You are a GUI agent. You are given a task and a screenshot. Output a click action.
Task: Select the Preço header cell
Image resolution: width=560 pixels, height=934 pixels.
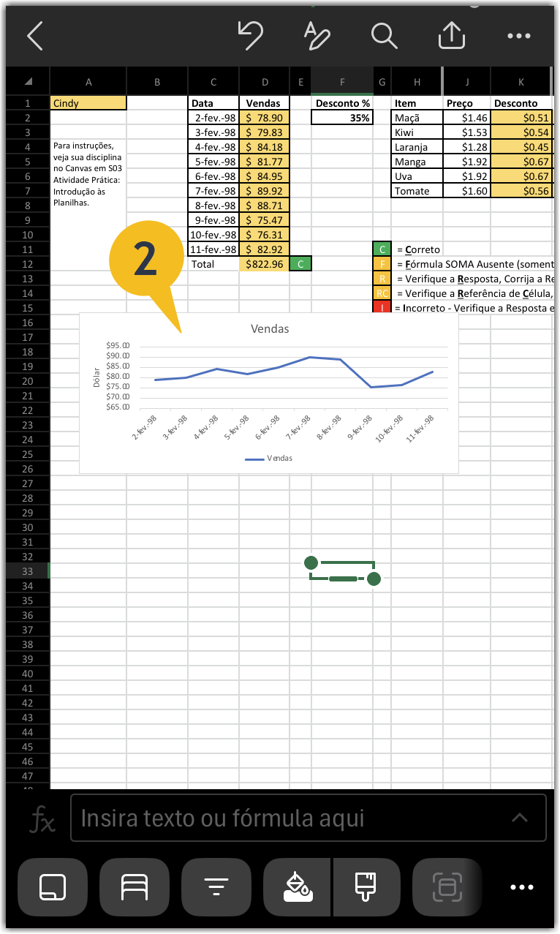pos(467,103)
